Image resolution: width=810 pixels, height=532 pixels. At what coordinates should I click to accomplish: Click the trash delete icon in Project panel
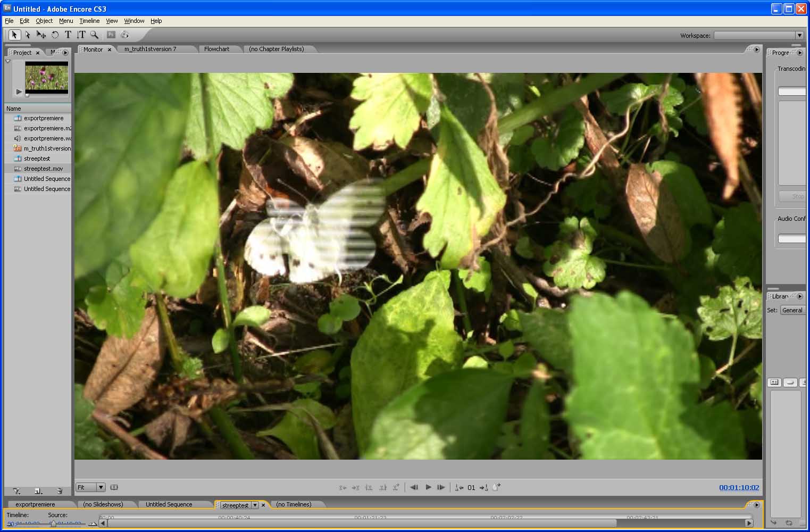60,491
